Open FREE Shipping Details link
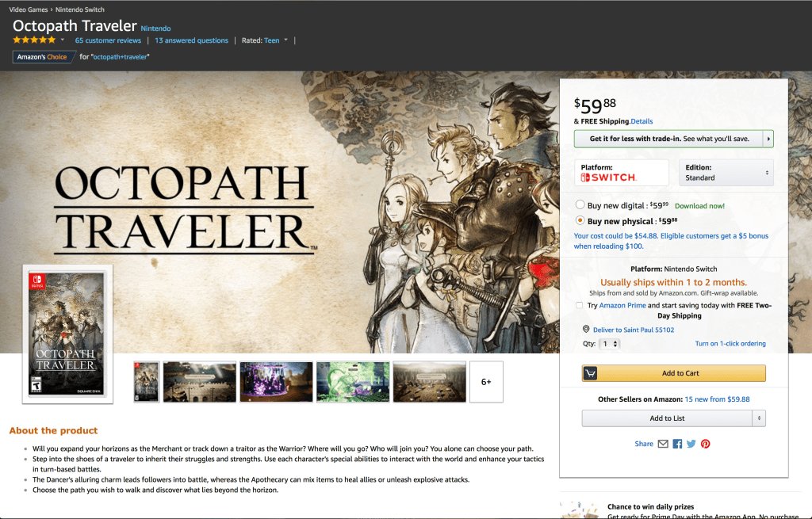The width and height of the screenshot is (812, 519). (642, 121)
